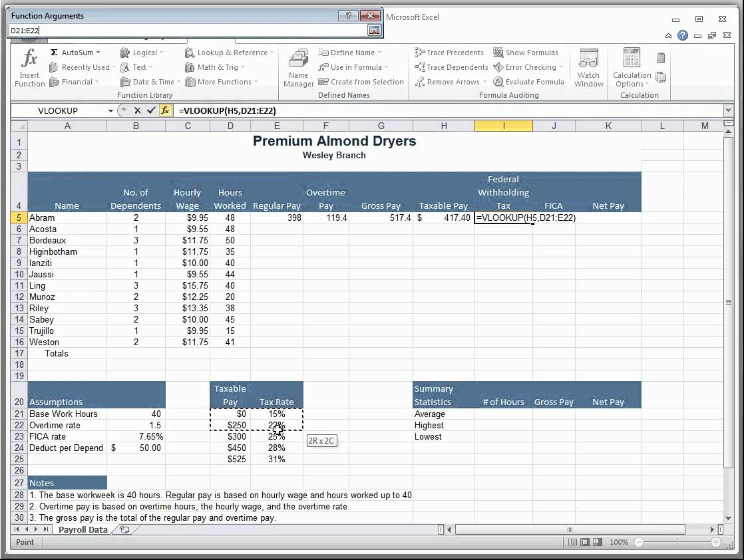Select Normal view button in status bar
This screenshot has height=560, width=744.
coord(572,542)
